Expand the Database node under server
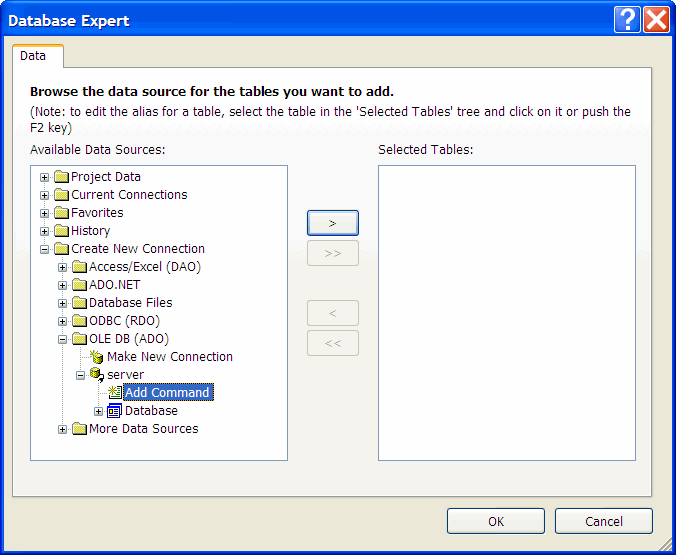 99,411
